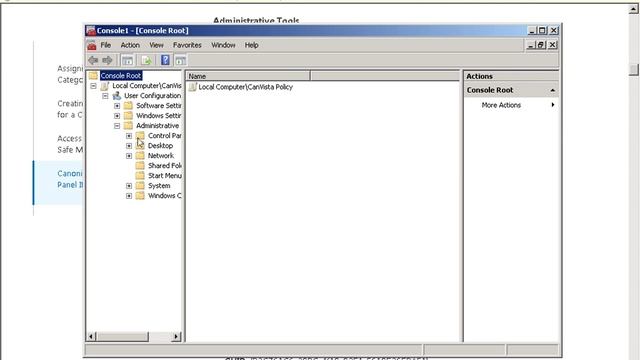
Task: Select Software Settings tree item
Action: (x=159, y=106)
